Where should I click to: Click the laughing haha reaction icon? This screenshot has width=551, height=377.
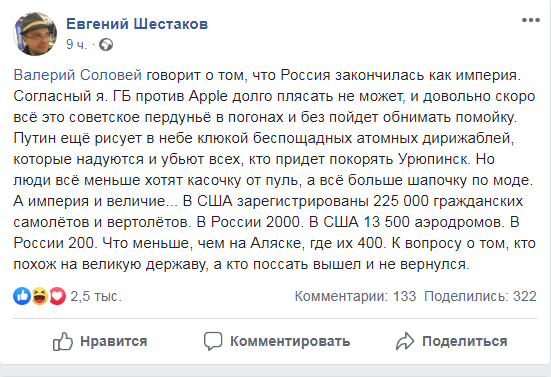pos(40,296)
